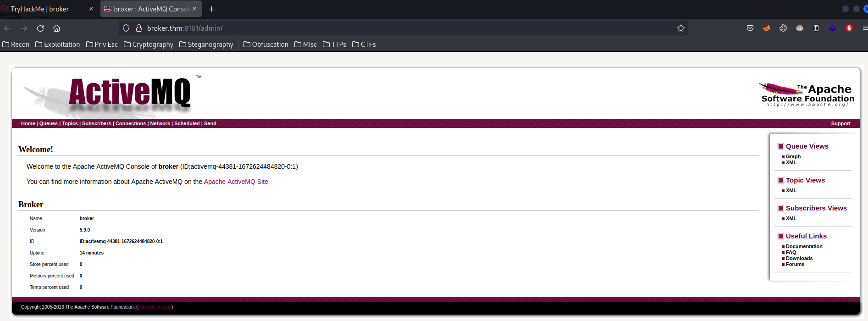Open the Connections page
Image resolution: width=868 pixels, height=321 pixels.
click(x=131, y=123)
